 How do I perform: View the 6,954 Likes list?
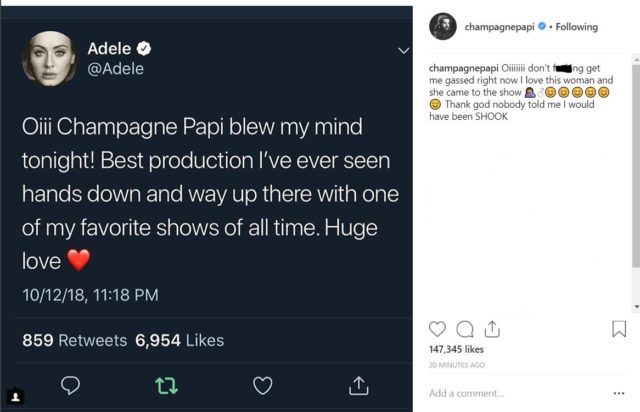tap(180, 341)
